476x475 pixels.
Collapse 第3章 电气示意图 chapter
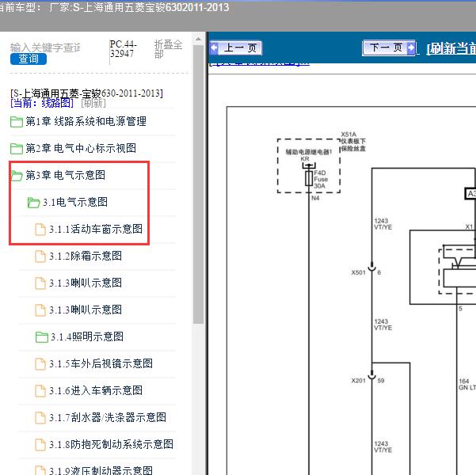[x=65, y=175]
